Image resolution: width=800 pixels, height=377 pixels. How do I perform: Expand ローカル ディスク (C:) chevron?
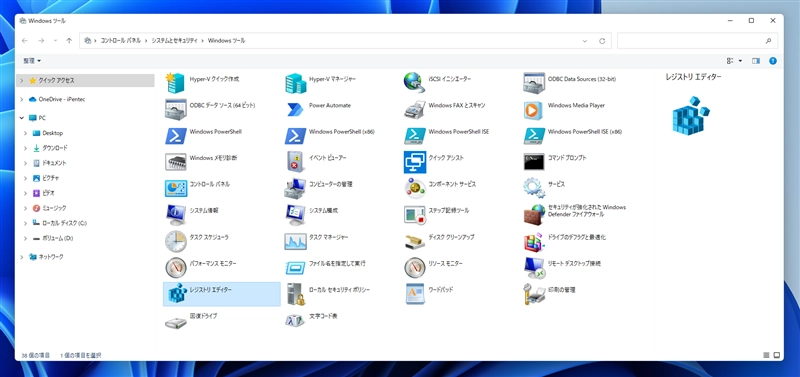click(x=26, y=223)
